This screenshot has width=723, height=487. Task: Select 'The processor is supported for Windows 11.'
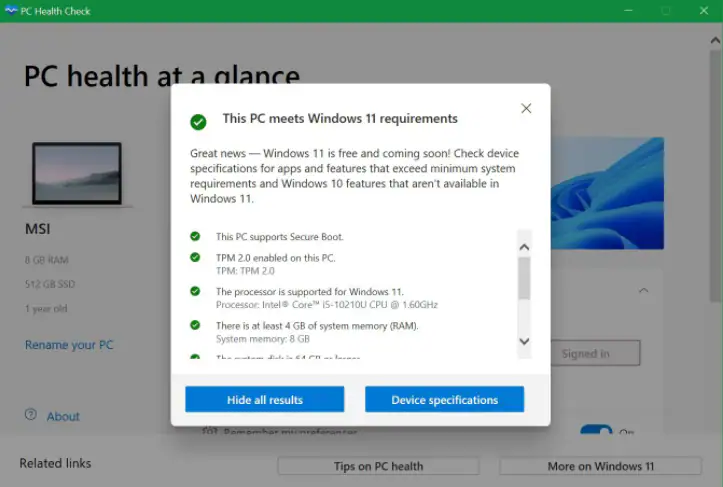[309, 291]
